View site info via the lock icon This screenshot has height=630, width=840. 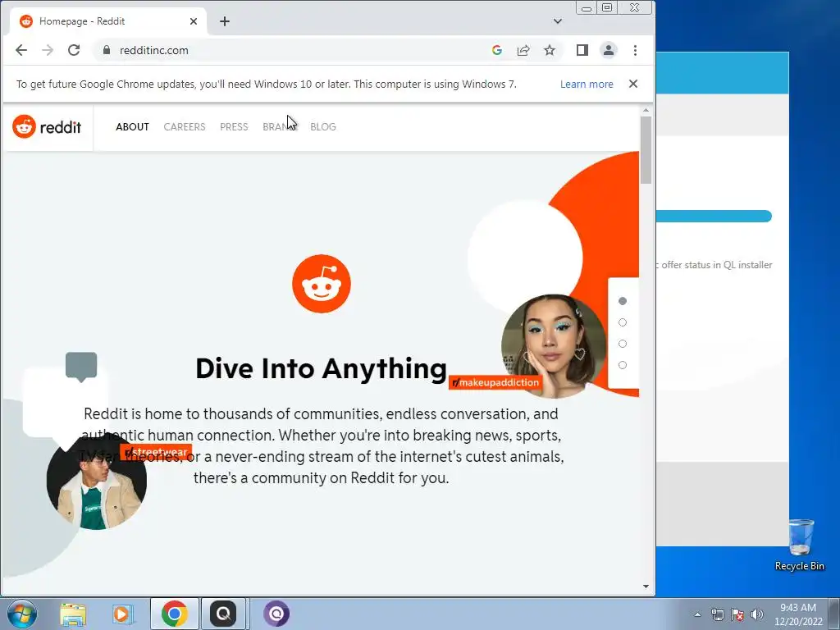click(107, 50)
